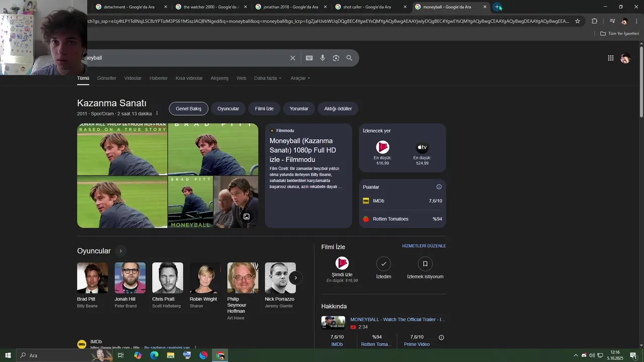Expand the Oyuncular cast arrow
This screenshot has width=644, height=362.
[x=120, y=251]
